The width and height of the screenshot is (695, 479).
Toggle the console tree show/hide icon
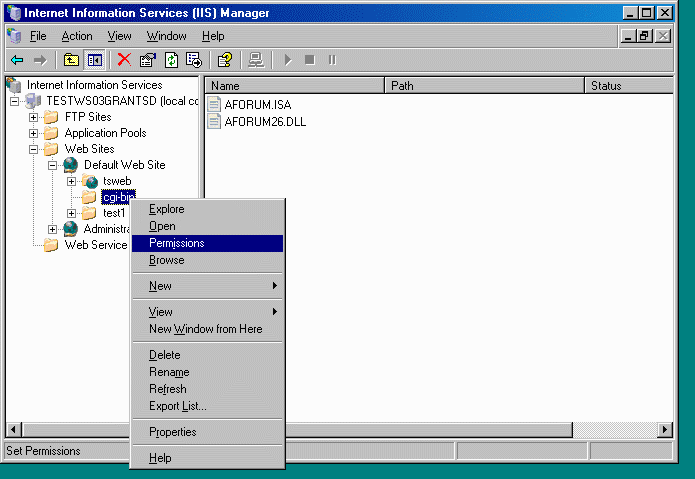click(94, 60)
